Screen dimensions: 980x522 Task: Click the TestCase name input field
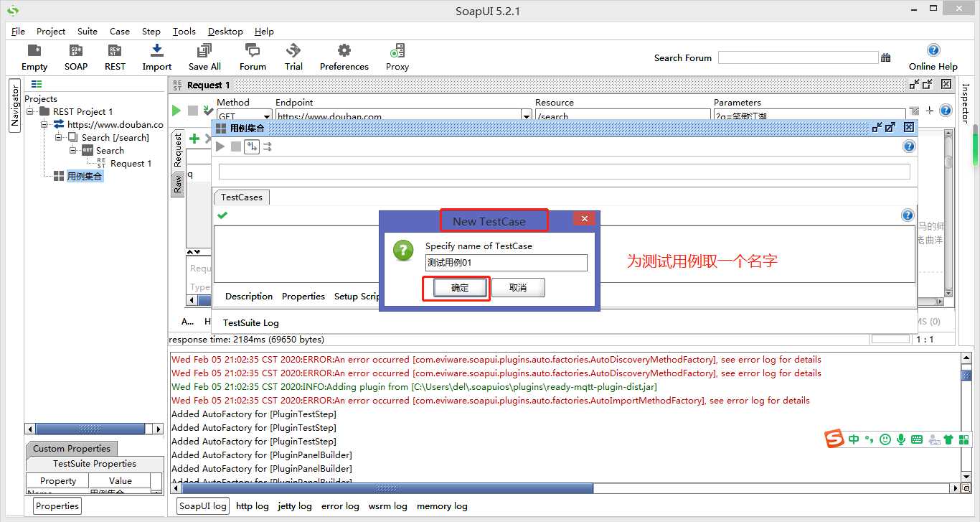click(507, 263)
